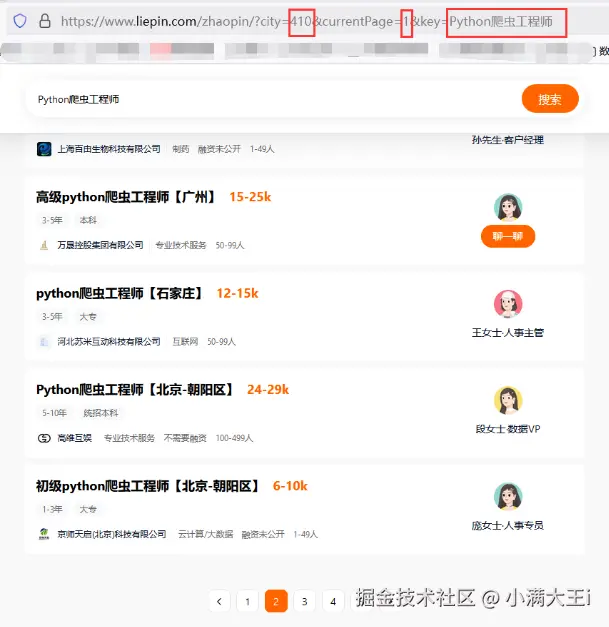
Task: Click the 100-499人 company size text
Action: [234, 438]
